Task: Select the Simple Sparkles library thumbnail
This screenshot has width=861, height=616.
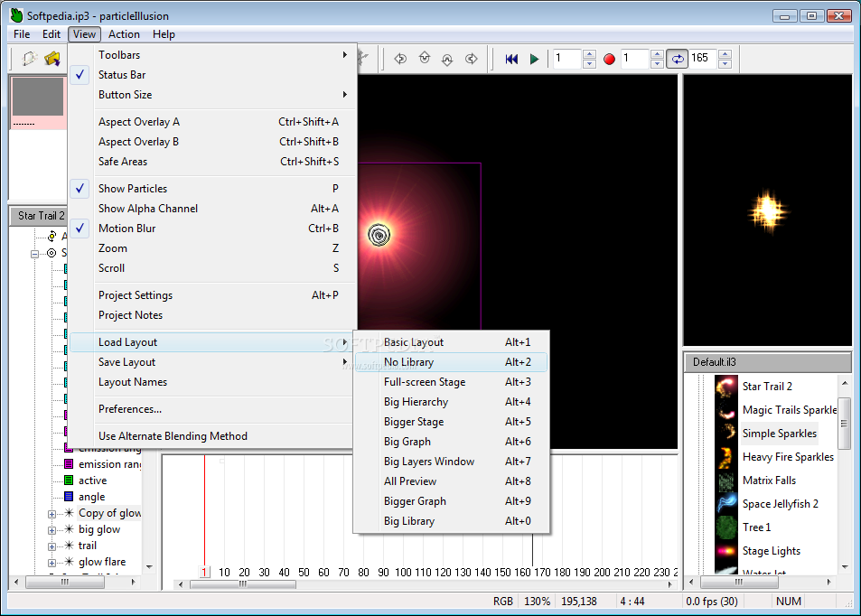Action: (725, 434)
